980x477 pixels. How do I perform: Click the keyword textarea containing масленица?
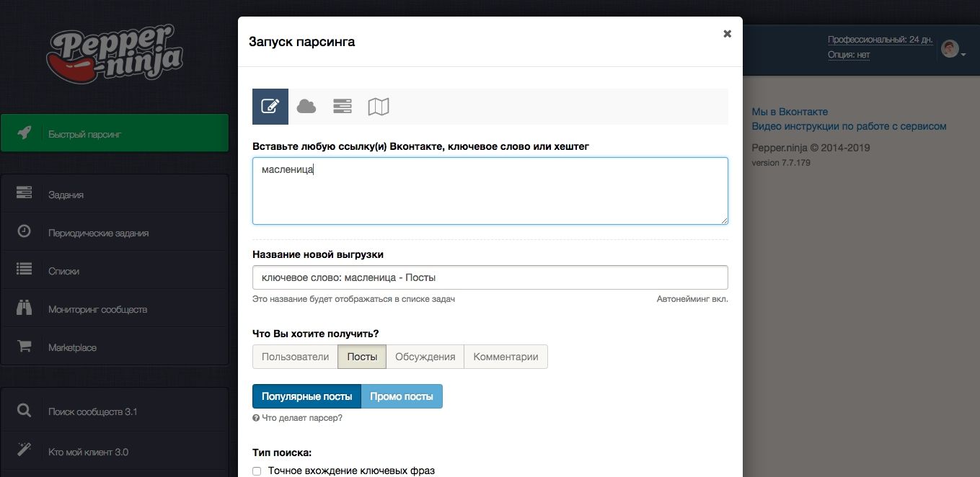pyautogui.click(x=490, y=191)
